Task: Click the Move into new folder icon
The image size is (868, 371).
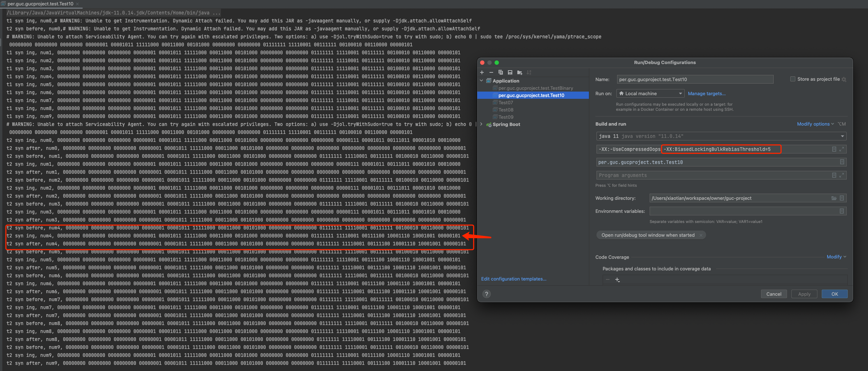Action: (519, 72)
